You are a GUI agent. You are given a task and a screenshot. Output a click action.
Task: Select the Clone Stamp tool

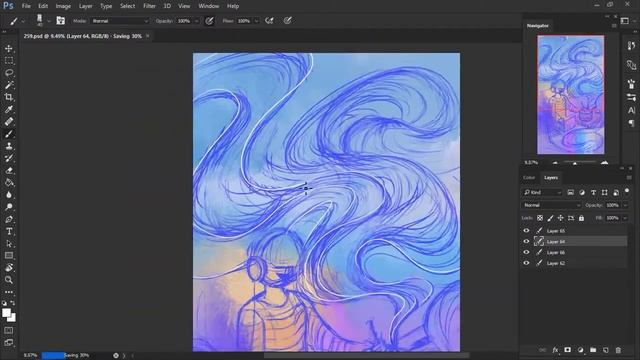point(9,146)
